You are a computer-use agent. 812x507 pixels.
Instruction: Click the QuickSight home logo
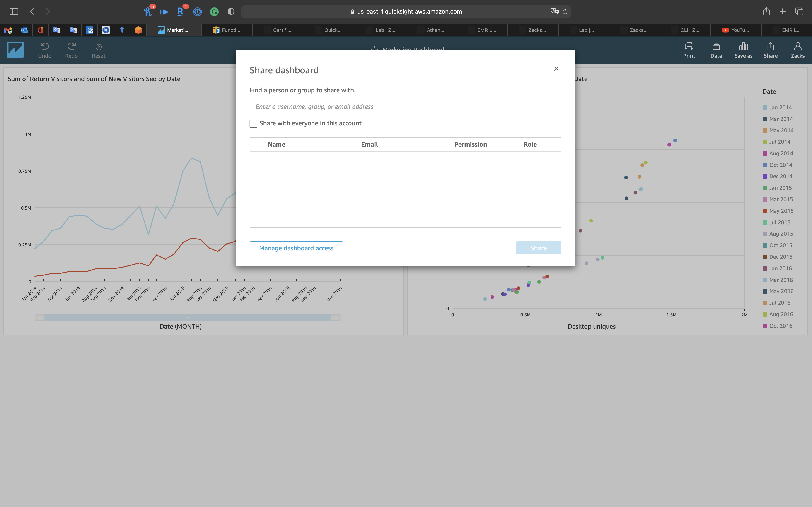tap(15, 50)
